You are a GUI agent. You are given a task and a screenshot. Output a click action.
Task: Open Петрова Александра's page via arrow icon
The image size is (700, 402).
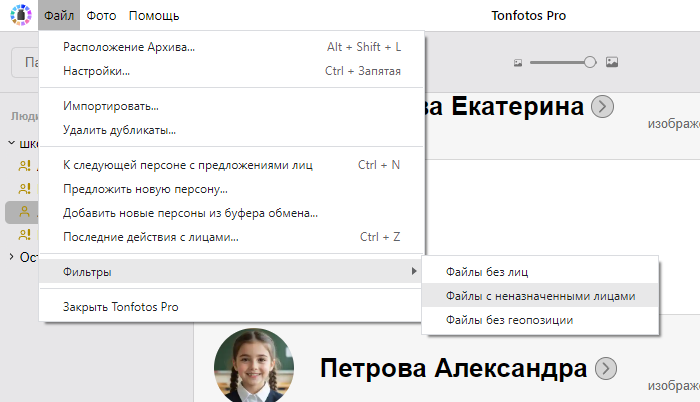click(605, 368)
